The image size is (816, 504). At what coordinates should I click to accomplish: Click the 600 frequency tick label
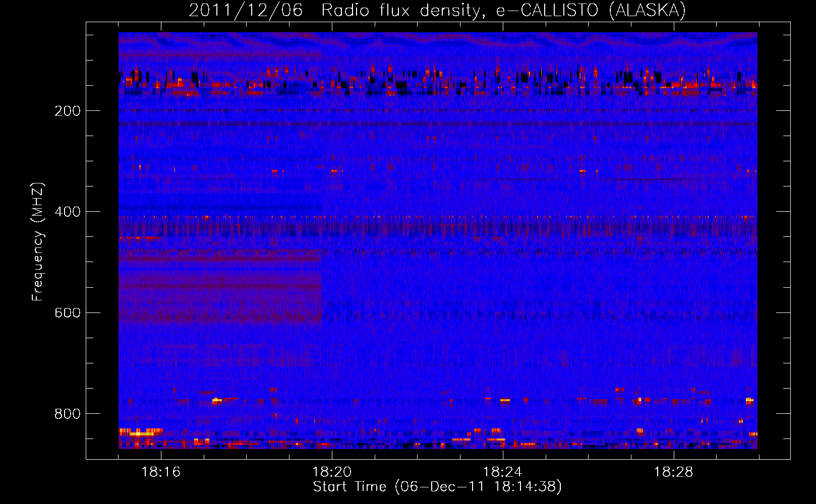(68, 313)
